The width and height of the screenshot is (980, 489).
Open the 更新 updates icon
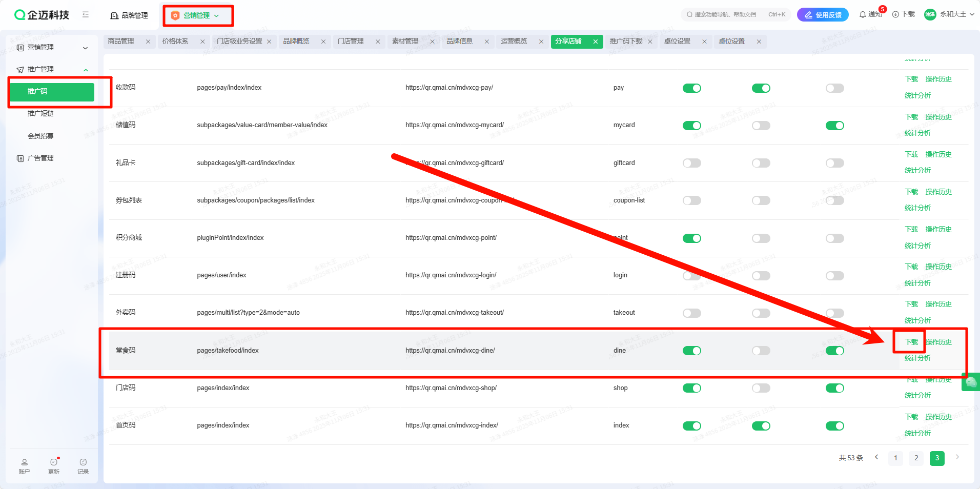pyautogui.click(x=54, y=466)
